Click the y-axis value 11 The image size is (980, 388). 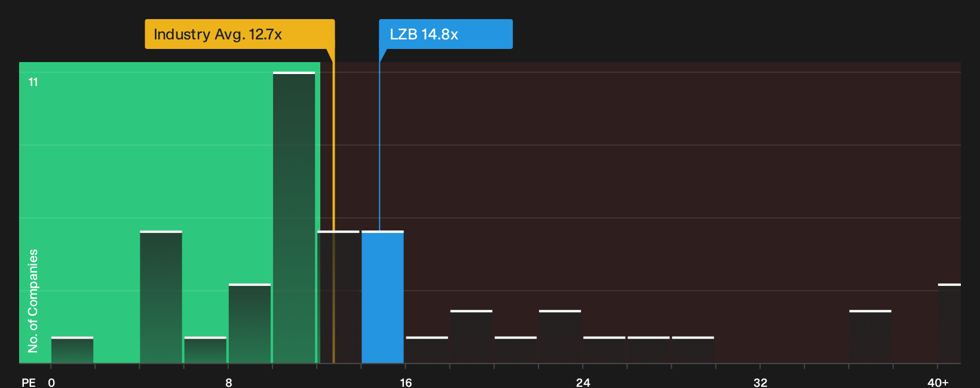tap(33, 82)
